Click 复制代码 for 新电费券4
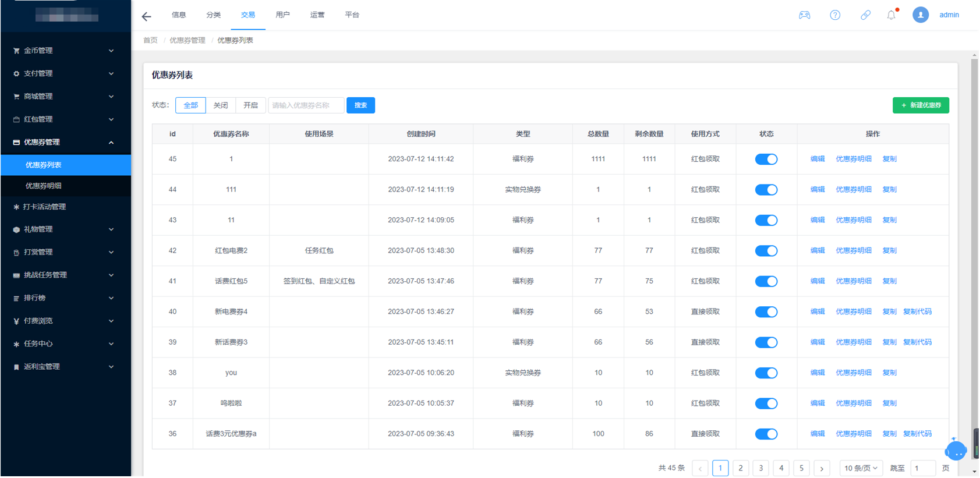This screenshot has width=980, height=478. tap(917, 312)
